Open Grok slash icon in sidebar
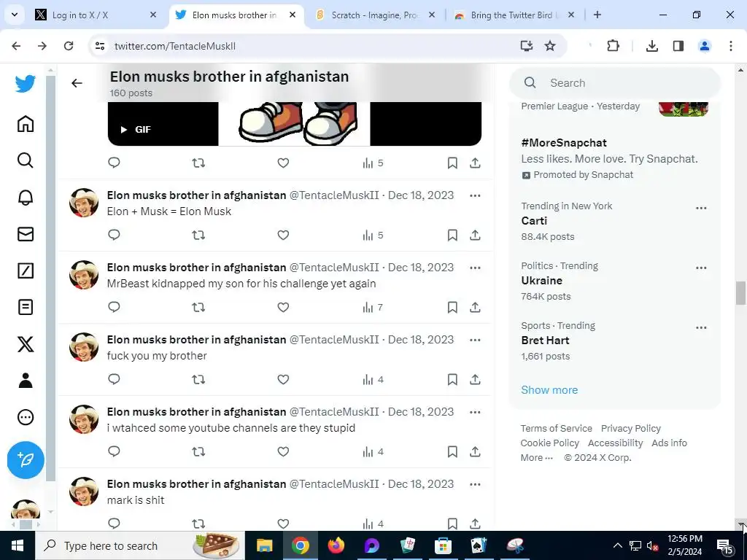 pyautogui.click(x=26, y=271)
